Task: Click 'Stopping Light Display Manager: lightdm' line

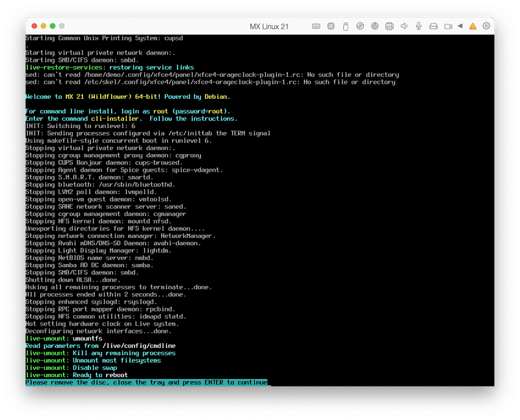Action: [x=99, y=251]
